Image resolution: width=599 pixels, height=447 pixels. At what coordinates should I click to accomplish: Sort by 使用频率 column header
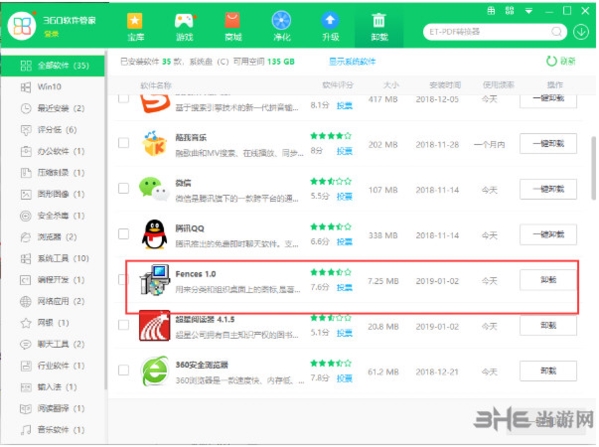click(x=498, y=85)
